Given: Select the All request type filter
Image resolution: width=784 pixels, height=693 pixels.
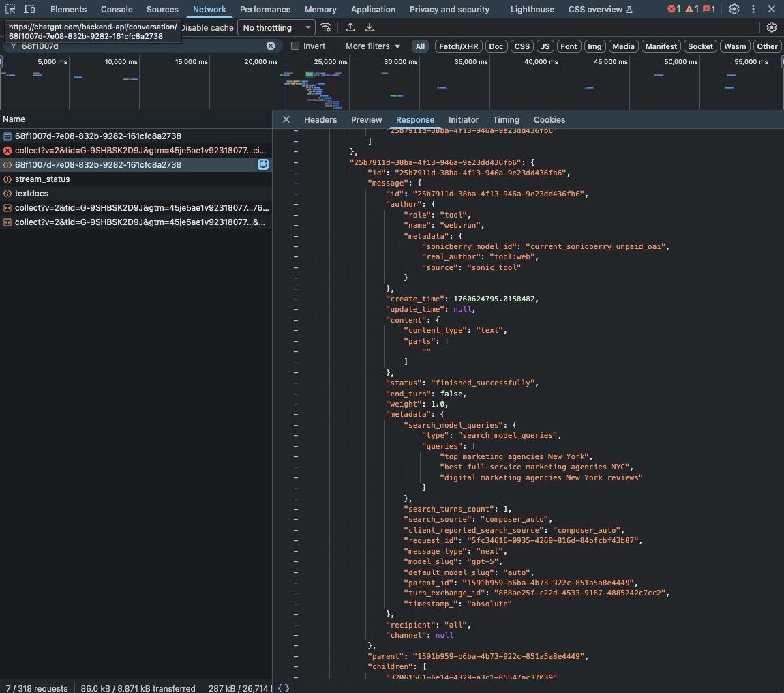Looking at the screenshot, I should [420, 46].
